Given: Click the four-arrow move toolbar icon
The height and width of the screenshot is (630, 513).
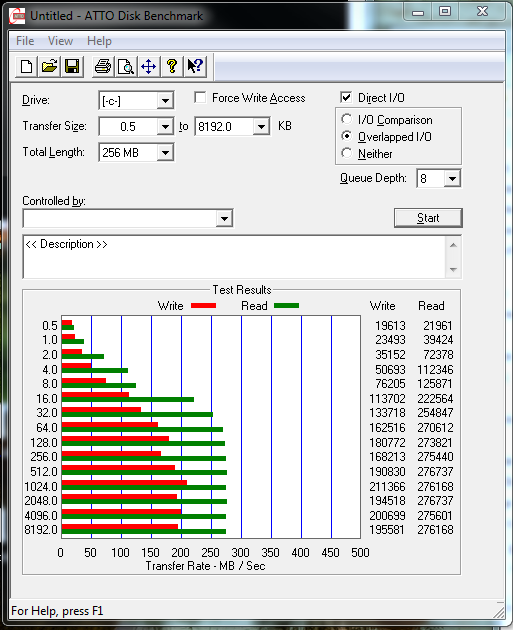Looking at the screenshot, I should (149, 66).
